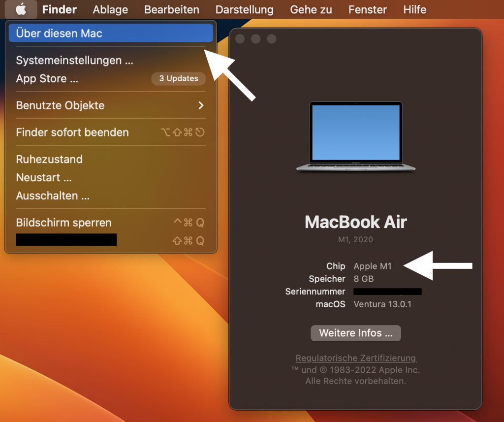Select Über diesen Mac
The height and width of the screenshot is (422, 504).
(x=111, y=33)
